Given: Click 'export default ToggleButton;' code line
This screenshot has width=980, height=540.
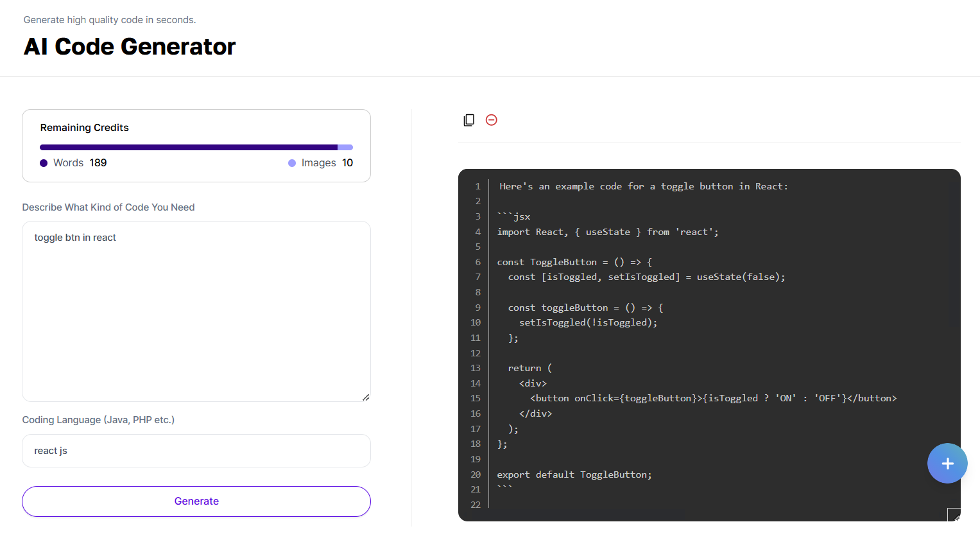Looking at the screenshot, I should pos(574,475).
